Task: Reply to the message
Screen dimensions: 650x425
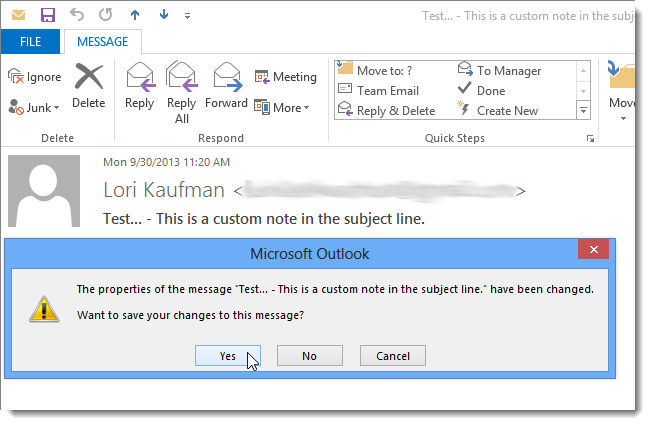Action: (x=140, y=86)
